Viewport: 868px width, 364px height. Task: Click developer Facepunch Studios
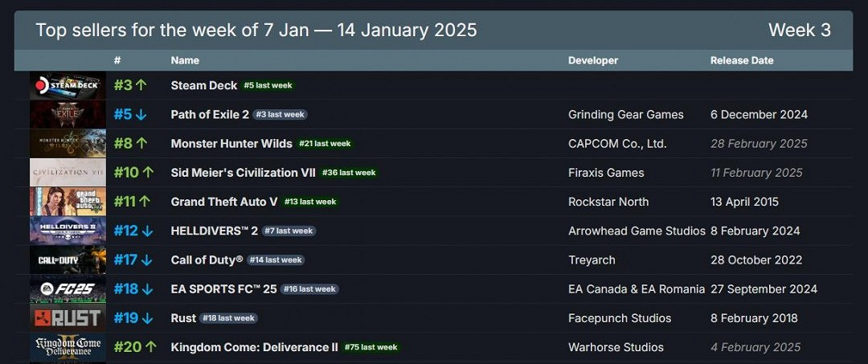point(620,318)
